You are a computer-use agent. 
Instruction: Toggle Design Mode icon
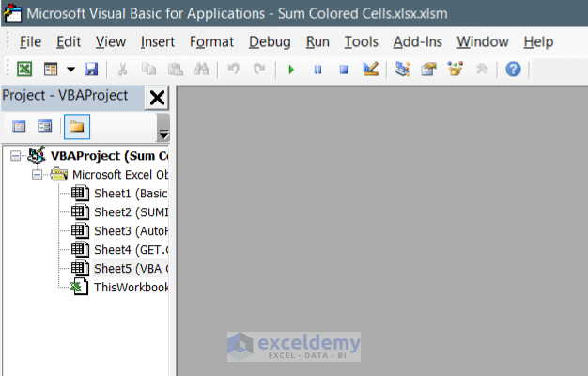click(x=371, y=69)
